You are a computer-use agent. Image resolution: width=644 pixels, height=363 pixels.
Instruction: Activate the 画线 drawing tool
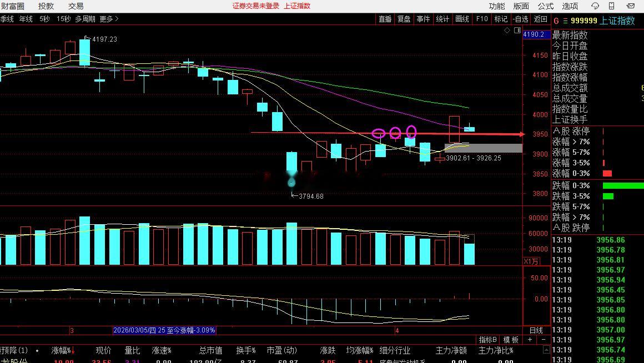[462, 19]
